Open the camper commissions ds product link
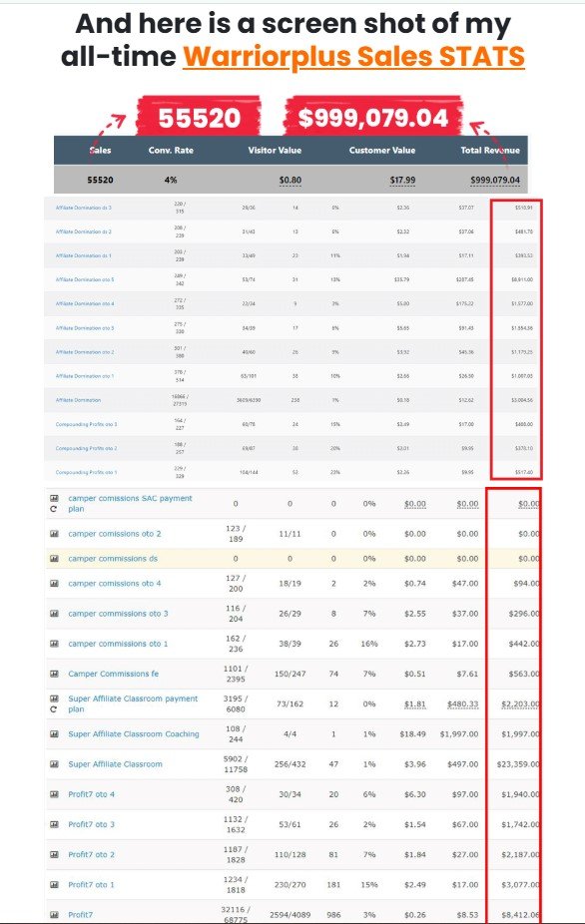 [113, 559]
